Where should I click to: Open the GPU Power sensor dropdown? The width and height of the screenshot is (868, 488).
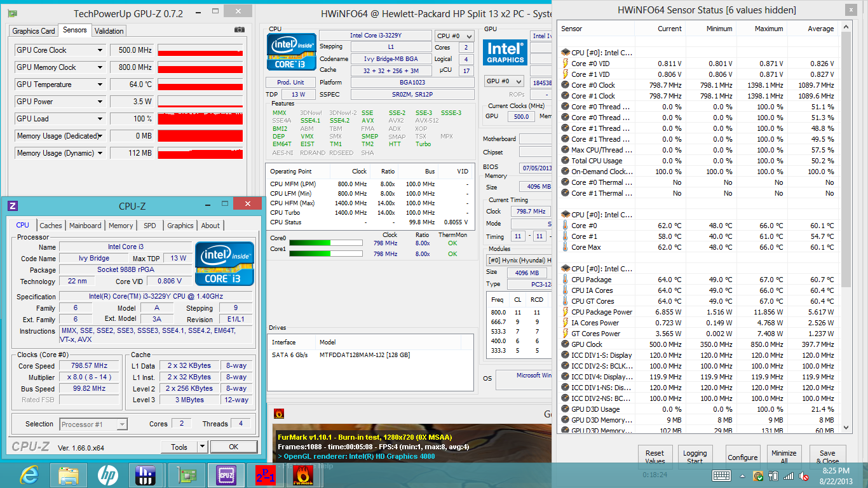click(100, 102)
